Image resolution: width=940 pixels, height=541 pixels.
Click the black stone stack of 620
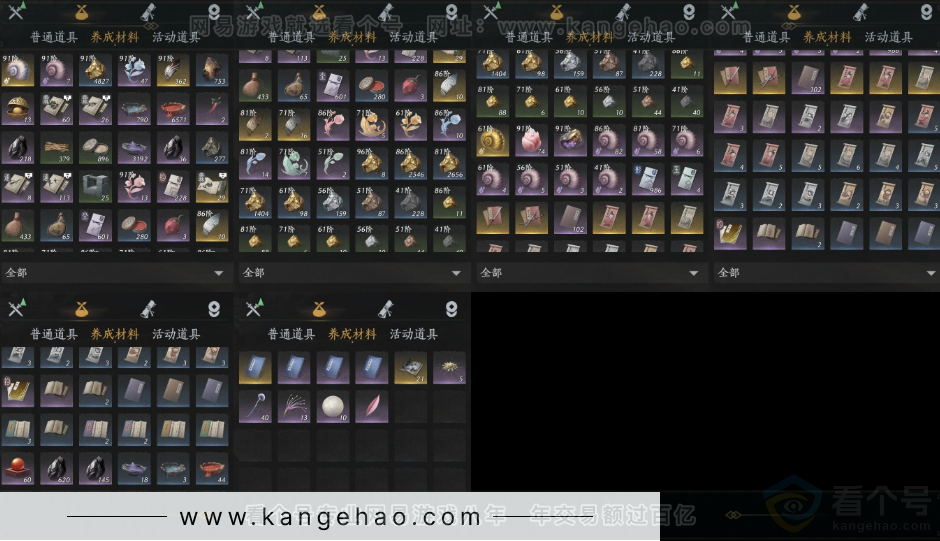pyautogui.click(x=56, y=468)
